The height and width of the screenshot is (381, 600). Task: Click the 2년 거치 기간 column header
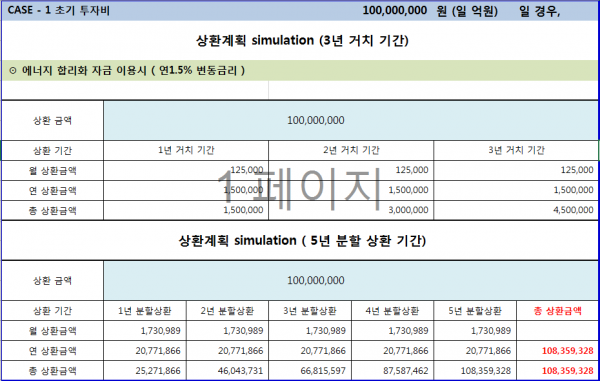pyautogui.click(x=351, y=150)
